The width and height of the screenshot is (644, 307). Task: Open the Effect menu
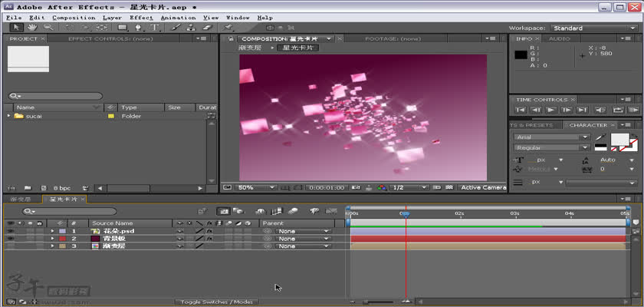click(x=141, y=17)
